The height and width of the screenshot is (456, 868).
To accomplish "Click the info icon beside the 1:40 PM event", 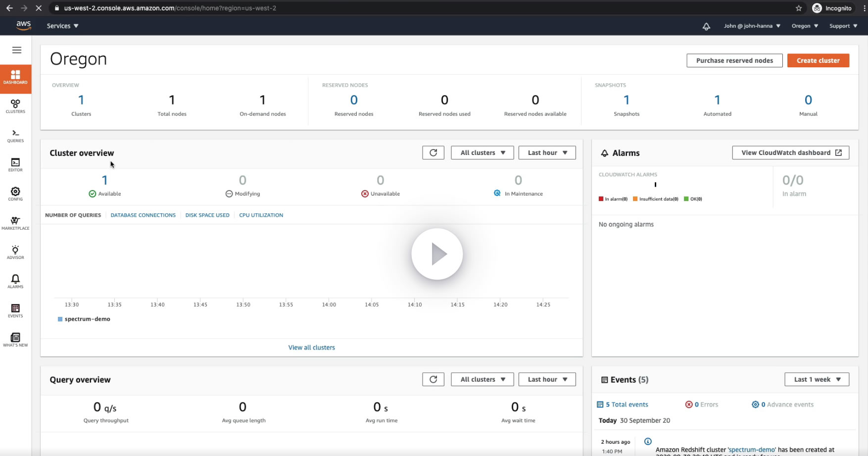I will tap(648, 441).
